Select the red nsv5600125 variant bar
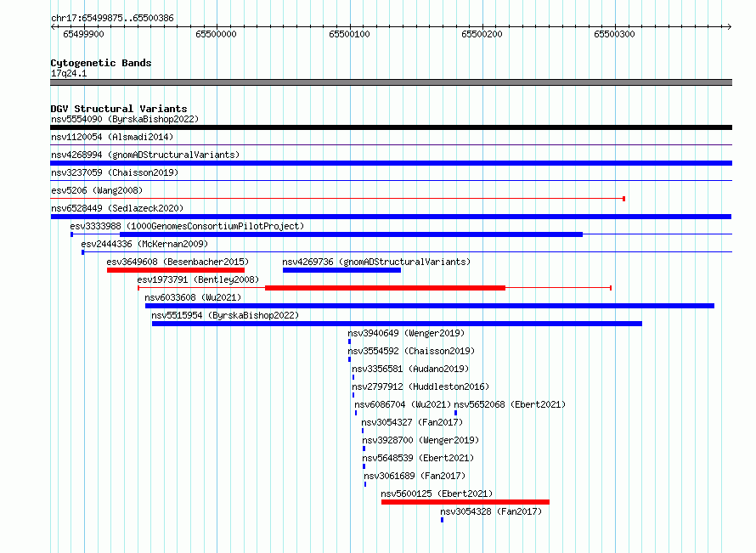Screen dimensions: 756x553 point(465,502)
